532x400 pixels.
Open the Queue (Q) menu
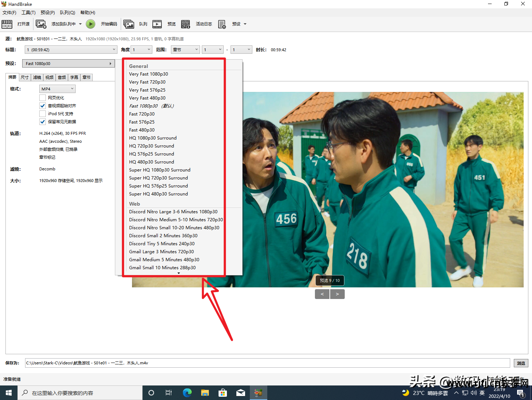tap(67, 13)
